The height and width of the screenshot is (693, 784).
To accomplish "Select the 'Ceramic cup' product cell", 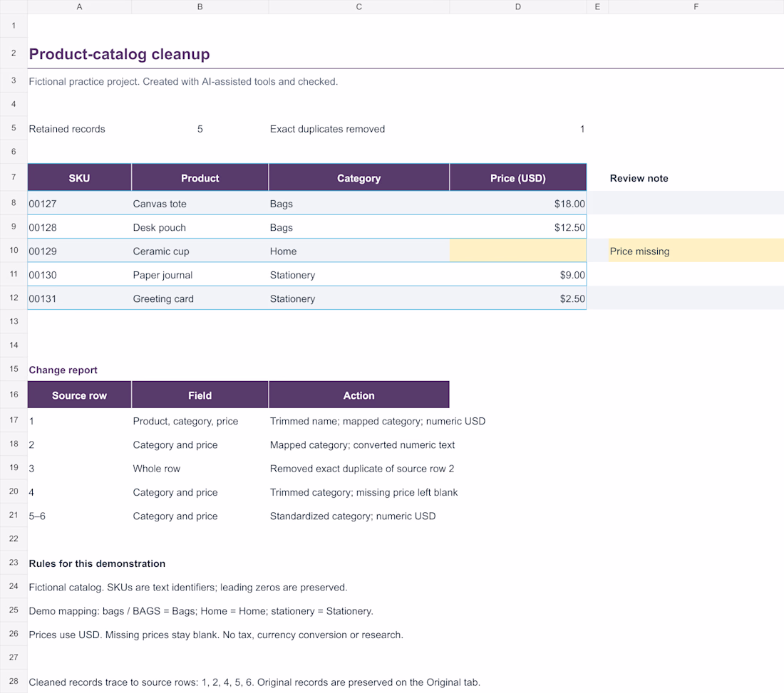I will (x=200, y=251).
